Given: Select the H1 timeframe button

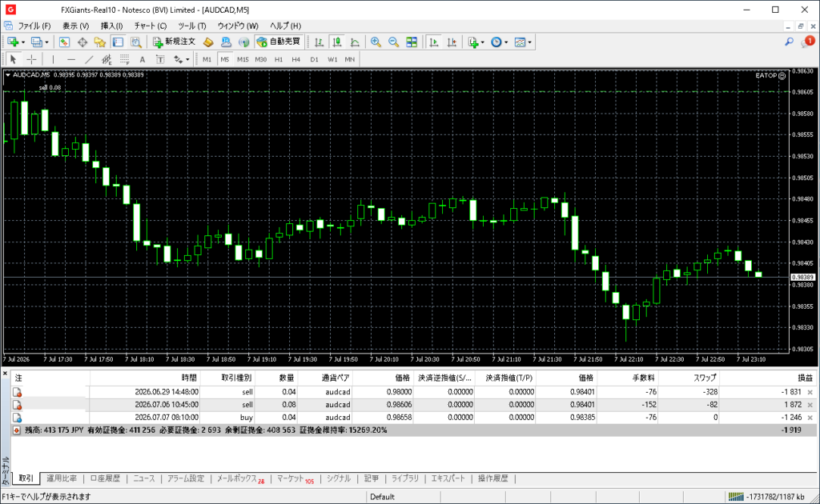Looking at the screenshot, I should point(279,59).
